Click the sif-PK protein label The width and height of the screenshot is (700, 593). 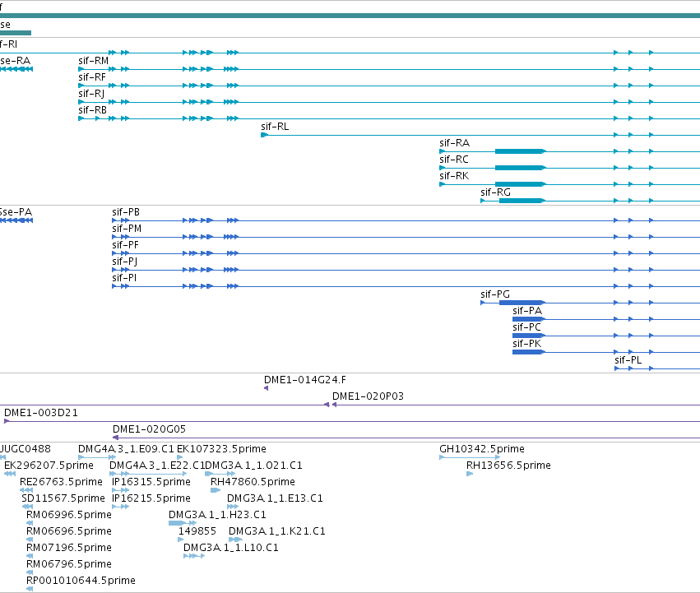tap(527, 344)
